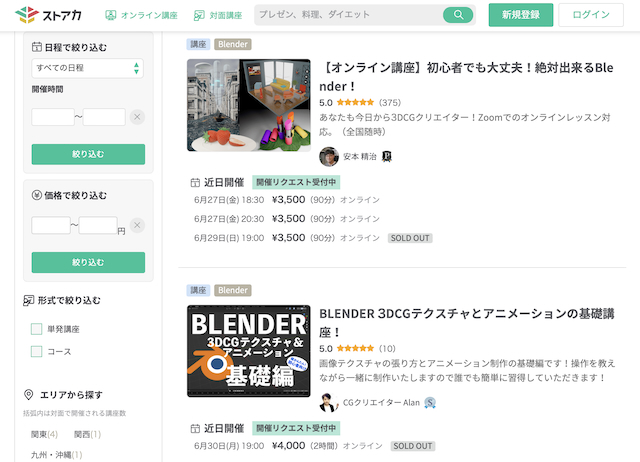Click the avatar of CGクリエイター Alan
This screenshot has height=462, width=640.
(329, 403)
